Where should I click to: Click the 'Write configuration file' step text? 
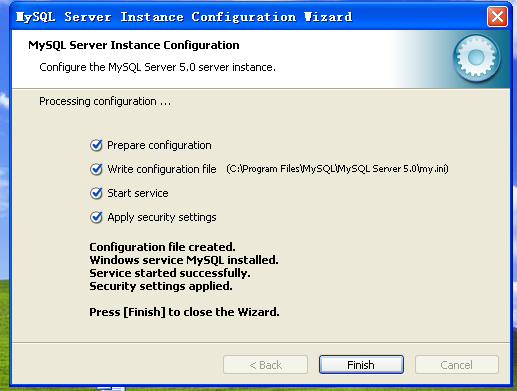point(162,169)
